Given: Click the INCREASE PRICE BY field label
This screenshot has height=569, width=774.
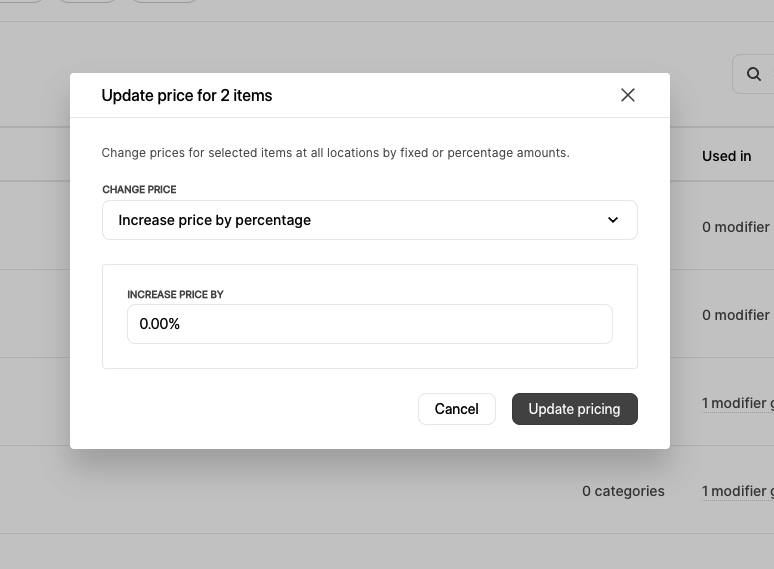Looking at the screenshot, I should (175, 295).
